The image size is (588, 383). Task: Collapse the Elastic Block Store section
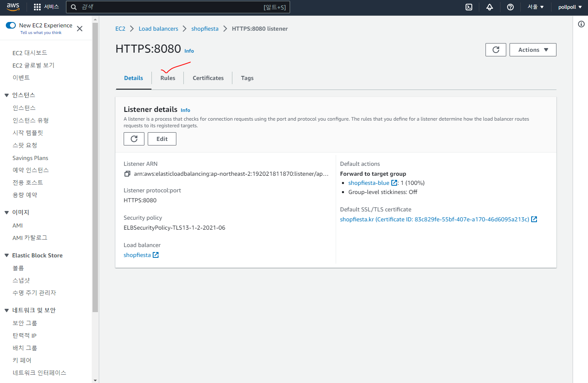(x=7, y=255)
